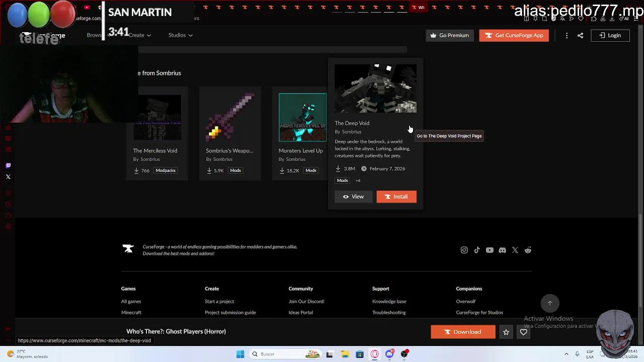This screenshot has width=644, height=362.
Task: Click Mods tag on Monsters Level Up card
Action: click(x=311, y=170)
